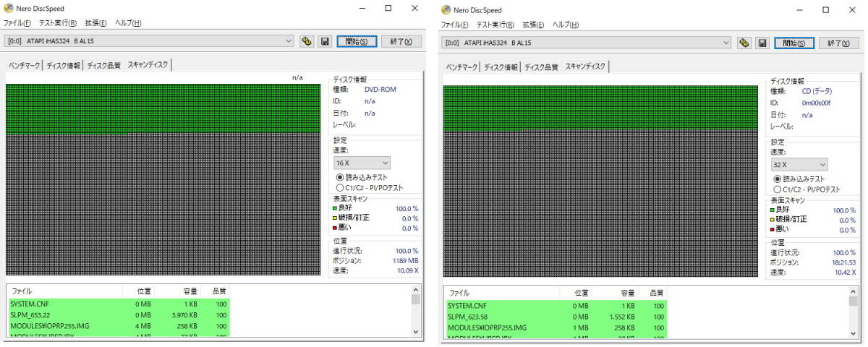Click 開始(S) button in the left window

point(357,41)
